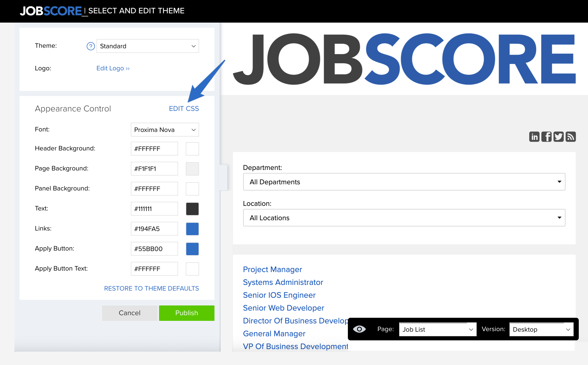Click the JobScore logo in top bar
The image size is (588, 365).
coord(51,11)
